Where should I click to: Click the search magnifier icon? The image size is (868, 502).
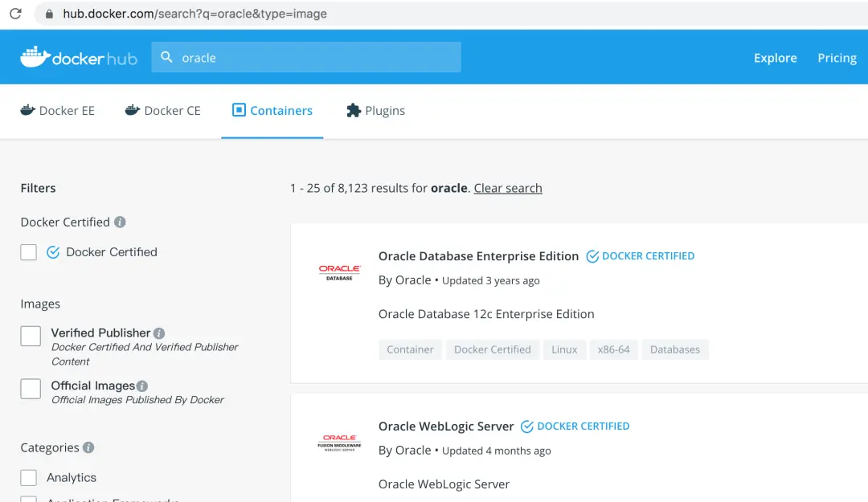point(166,57)
